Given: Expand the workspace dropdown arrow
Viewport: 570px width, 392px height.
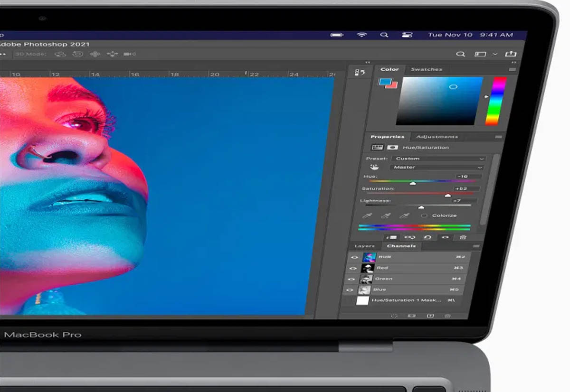Looking at the screenshot, I should pos(495,54).
